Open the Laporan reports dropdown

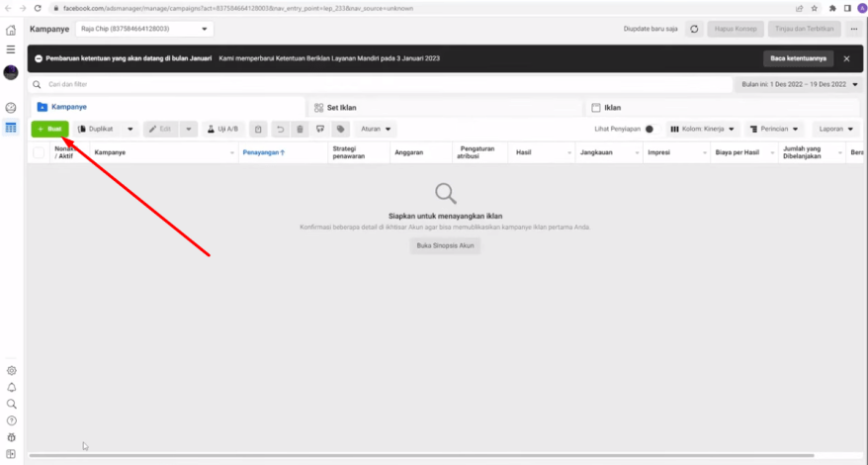[836, 130]
